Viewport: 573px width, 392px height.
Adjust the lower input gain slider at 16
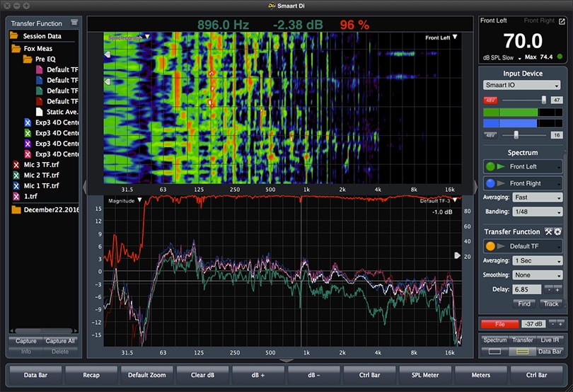tap(516, 135)
